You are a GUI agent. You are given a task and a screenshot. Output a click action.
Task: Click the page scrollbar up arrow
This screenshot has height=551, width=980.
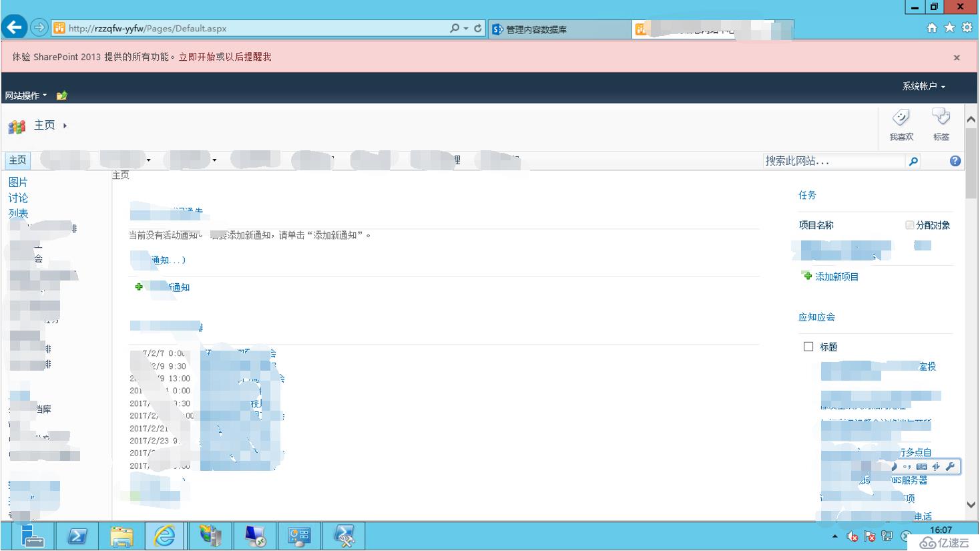(x=971, y=119)
